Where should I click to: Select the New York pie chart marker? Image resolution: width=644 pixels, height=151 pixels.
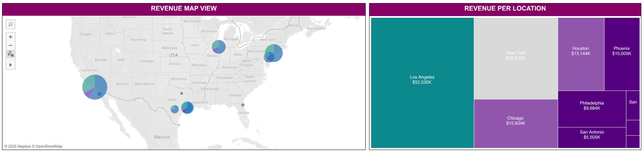274,53
